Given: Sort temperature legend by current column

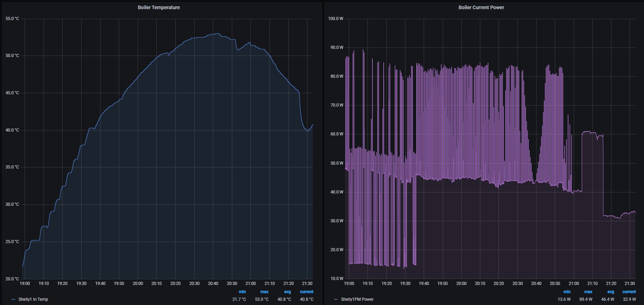Looking at the screenshot, I should pos(306,292).
